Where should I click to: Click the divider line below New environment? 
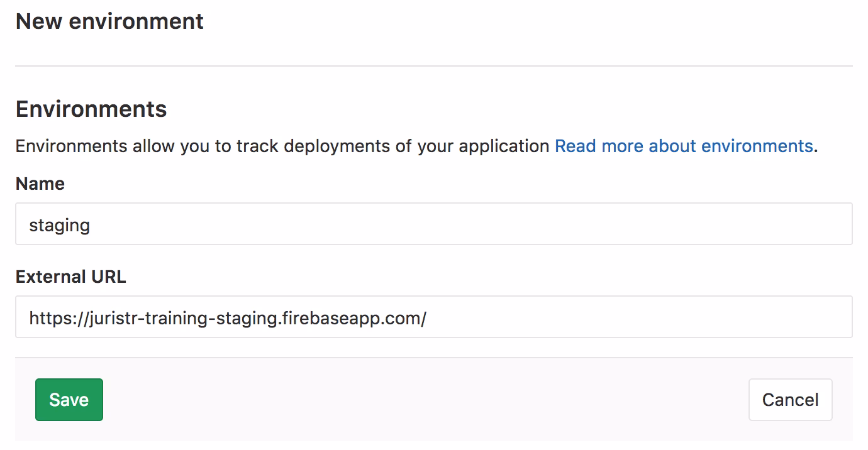[433, 65]
